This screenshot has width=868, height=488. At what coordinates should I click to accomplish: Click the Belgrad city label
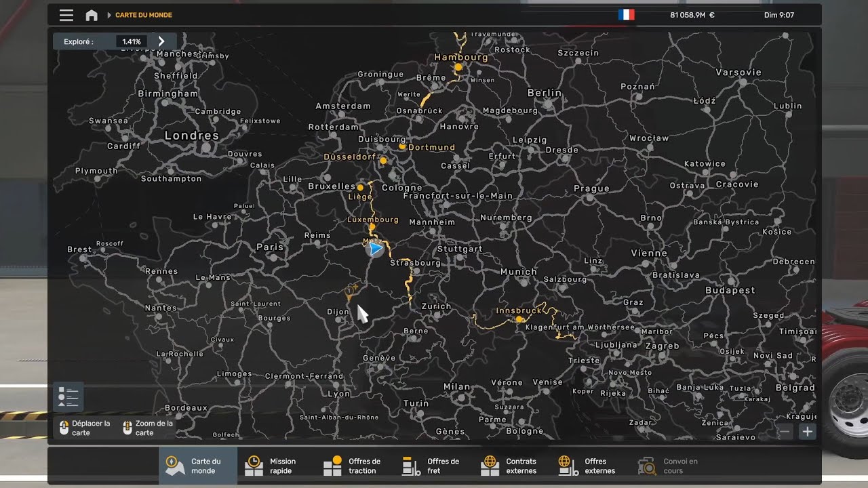[x=795, y=388]
